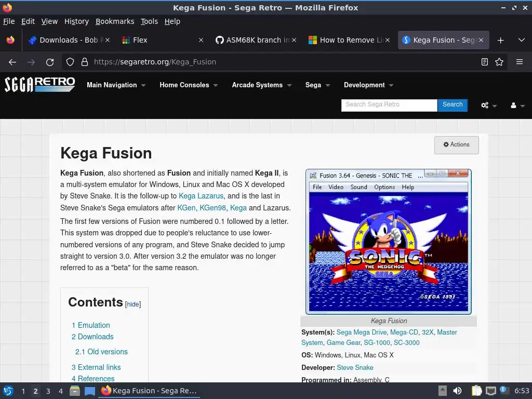Open network status tray icon
Viewport: 532px width, 399px height.
click(x=490, y=391)
